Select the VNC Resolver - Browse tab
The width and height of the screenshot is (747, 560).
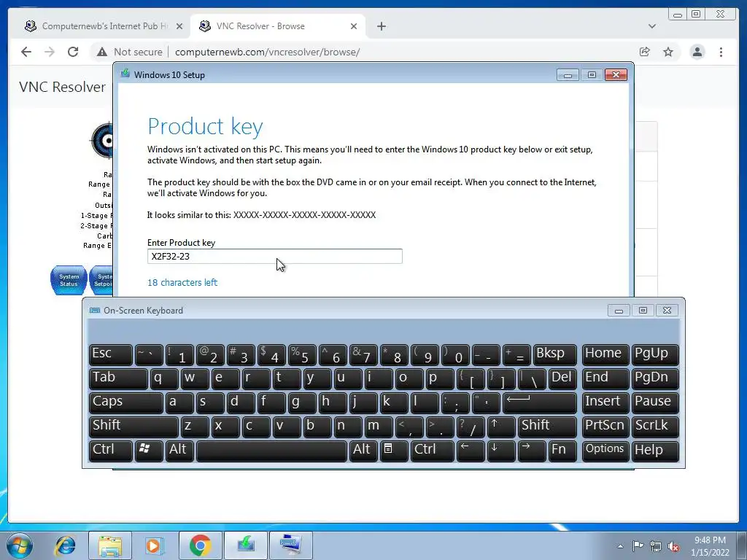point(277,26)
